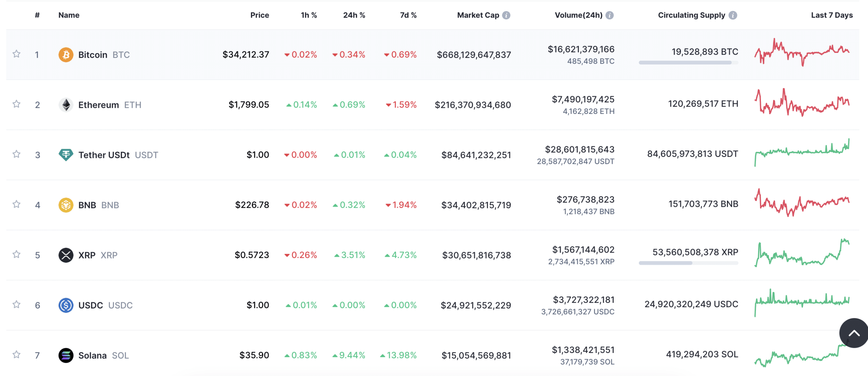Open the Ethereum coin page link
Image resolution: width=868 pixels, height=376 pixels.
point(110,105)
